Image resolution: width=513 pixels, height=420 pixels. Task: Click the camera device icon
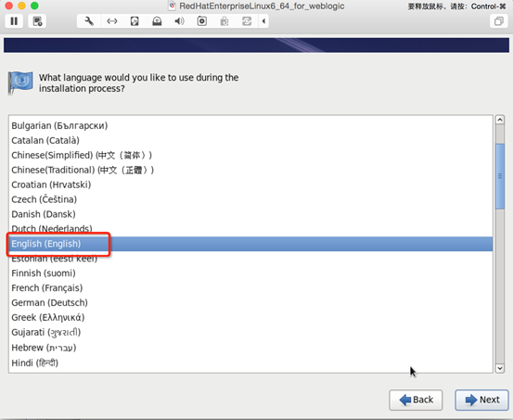(202, 21)
